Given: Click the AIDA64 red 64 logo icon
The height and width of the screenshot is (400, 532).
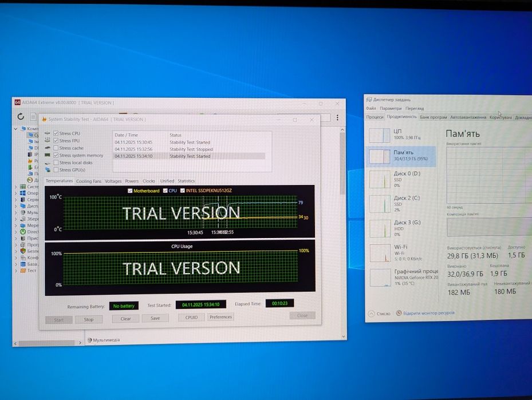Looking at the screenshot, I should (x=17, y=102).
